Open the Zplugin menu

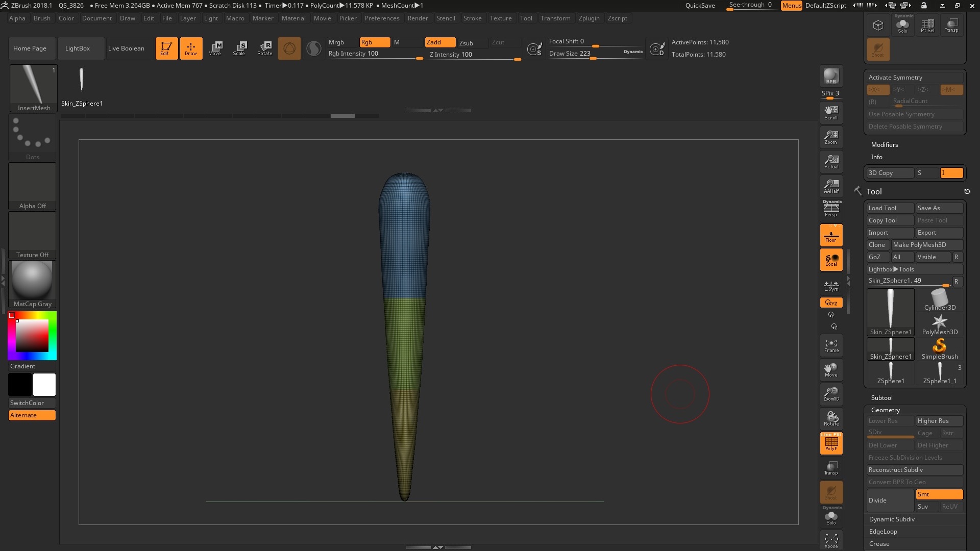tap(589, 18)
